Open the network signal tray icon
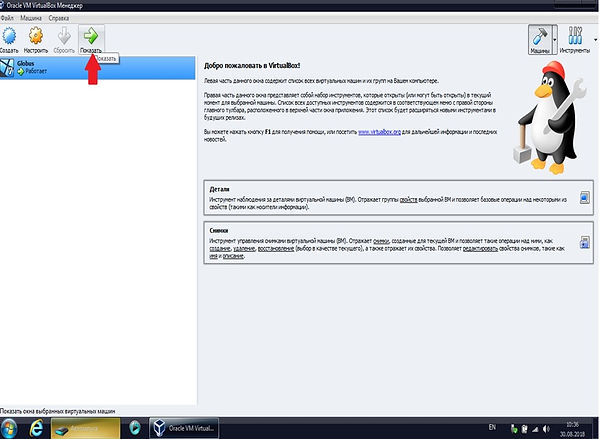This screenshot has width=600, height=439. [535, 429]
